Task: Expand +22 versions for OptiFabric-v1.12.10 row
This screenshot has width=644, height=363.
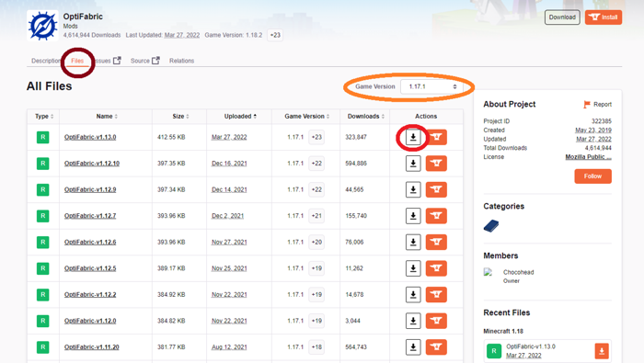Action: [316, 164]
